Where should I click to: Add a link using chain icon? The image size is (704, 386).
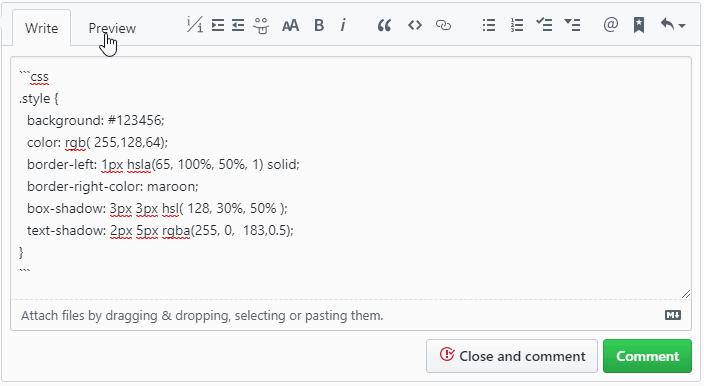pyautogui.click(x=443, y=25)
